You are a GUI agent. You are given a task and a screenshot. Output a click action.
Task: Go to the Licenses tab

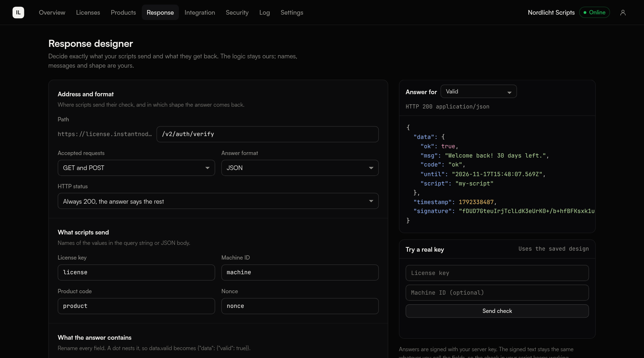88,13
